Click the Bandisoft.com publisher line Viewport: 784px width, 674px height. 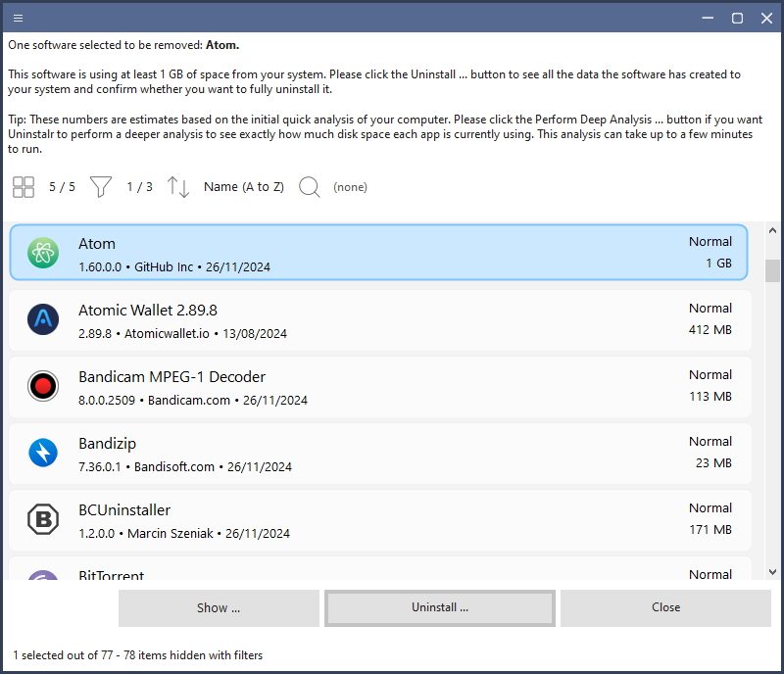185,467
